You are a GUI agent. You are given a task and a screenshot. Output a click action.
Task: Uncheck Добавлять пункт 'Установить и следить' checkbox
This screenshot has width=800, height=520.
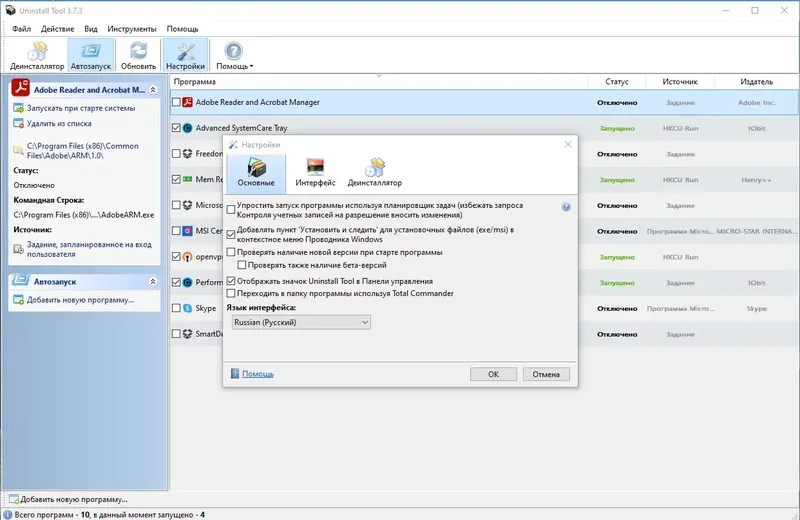click(x=231, y=234)
